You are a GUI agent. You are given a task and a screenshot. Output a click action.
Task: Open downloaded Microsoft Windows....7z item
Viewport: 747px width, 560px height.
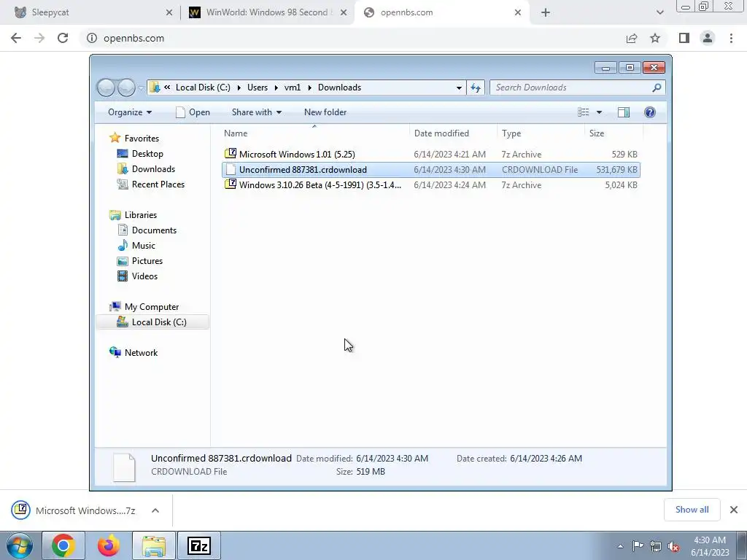pyautogui.click(x=74, y=510)
